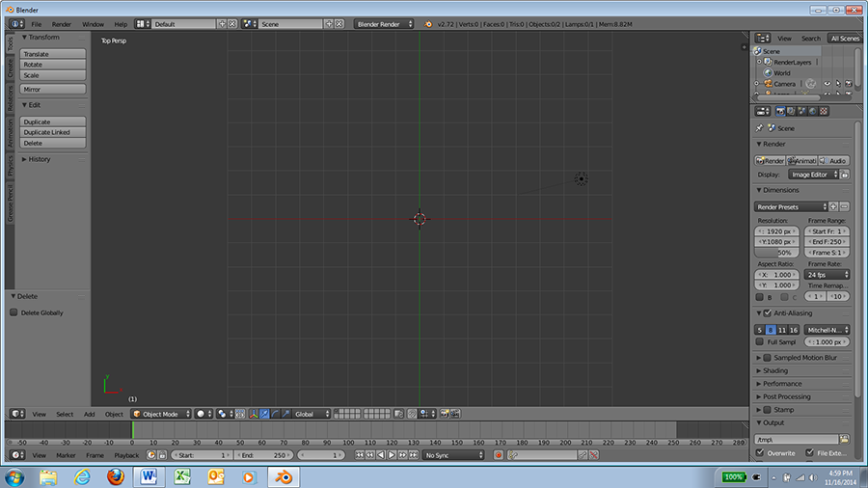The image size is (868, 488).
Task: Add a new render preset with plus
Action: coord(833,206)
